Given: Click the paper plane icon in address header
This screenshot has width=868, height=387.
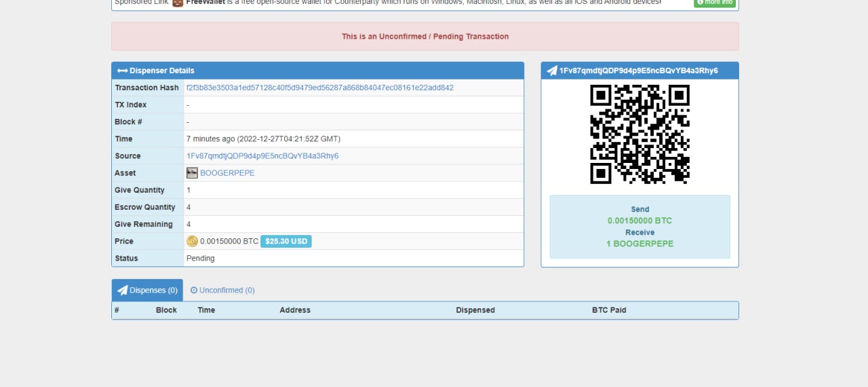Looking at the screenshot, I should (x=552, y=71).
